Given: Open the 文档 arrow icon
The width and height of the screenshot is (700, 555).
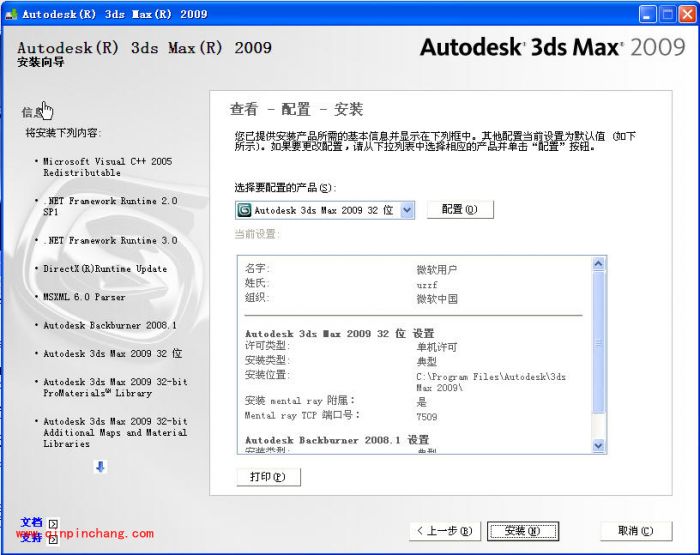Looking at the screenshot, I should [x=53, y=524].
